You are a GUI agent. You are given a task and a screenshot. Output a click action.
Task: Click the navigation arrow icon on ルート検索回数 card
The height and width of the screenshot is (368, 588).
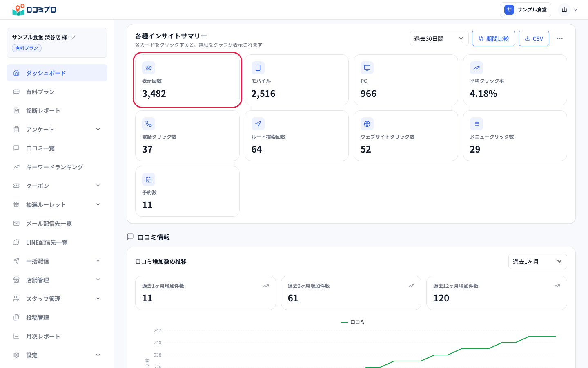point(258,124)
